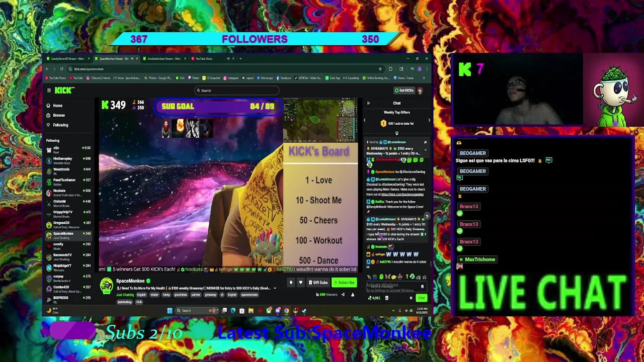
Task: Open xQc channel in Following list
Action: [68, 149]
